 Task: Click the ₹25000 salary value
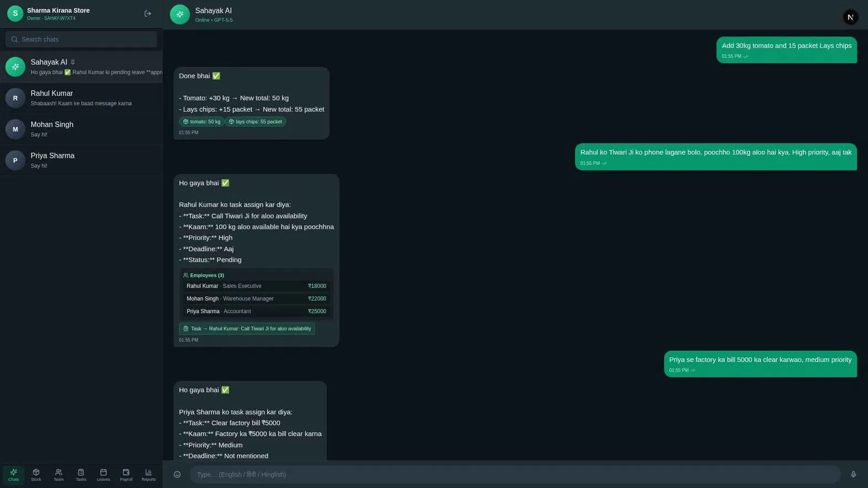[x=317, y=312]
